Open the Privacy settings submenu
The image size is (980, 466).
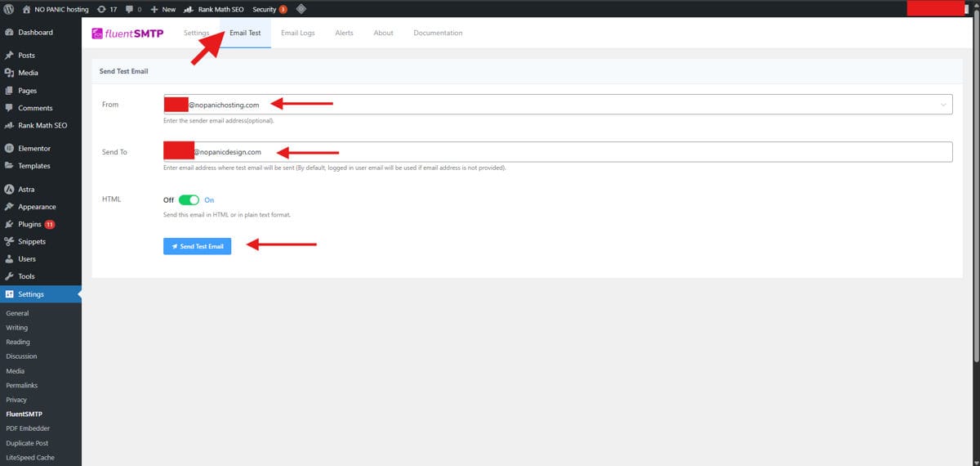16,400
